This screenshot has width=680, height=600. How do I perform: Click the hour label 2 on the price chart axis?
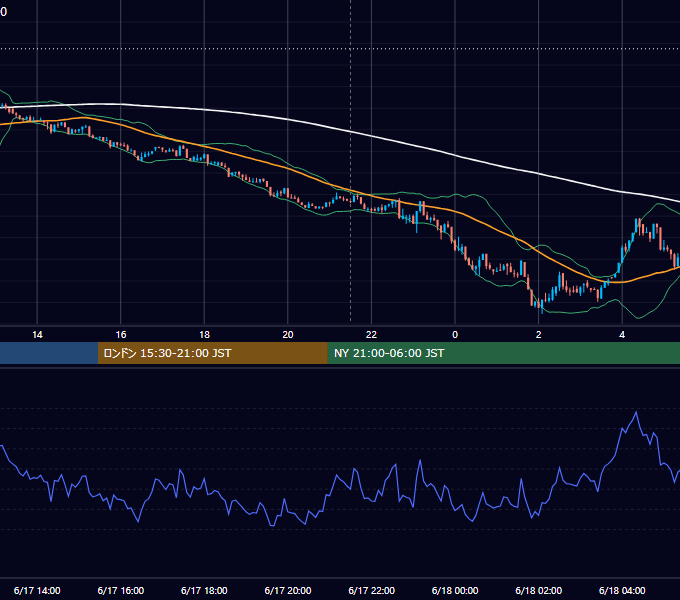pos(539,335)
